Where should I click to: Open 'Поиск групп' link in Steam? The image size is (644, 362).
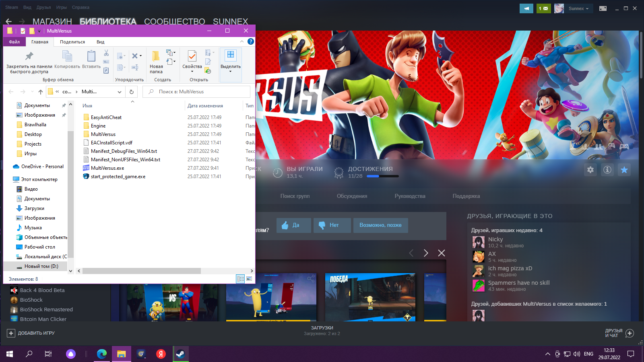click(295, 196)
